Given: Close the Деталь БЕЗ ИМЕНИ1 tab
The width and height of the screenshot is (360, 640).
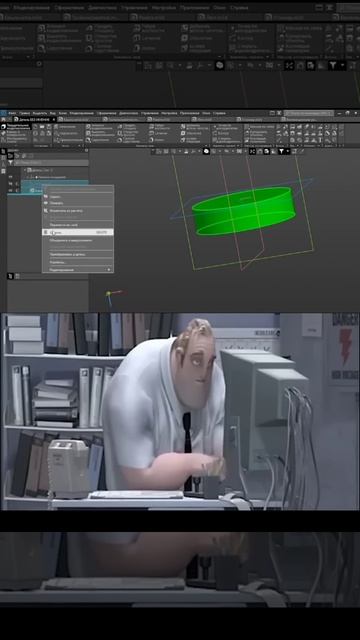Looking at the screenshot, I should [53, 119].
